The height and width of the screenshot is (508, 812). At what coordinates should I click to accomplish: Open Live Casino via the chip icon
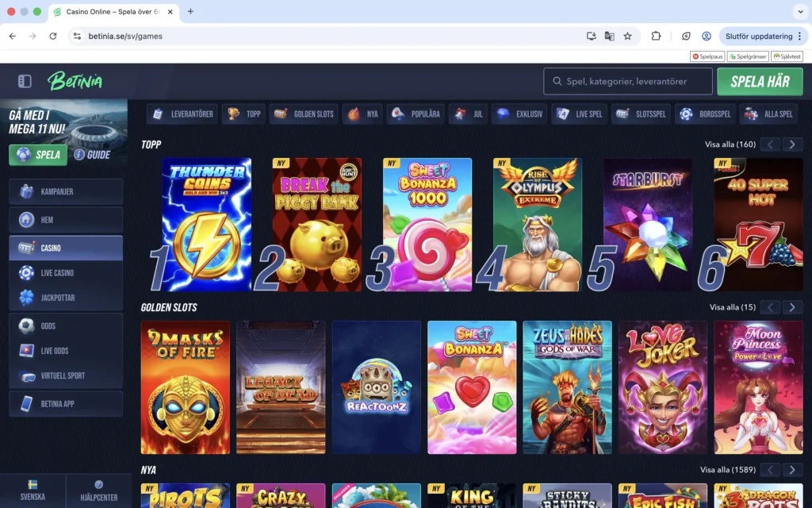coord(24,272)
